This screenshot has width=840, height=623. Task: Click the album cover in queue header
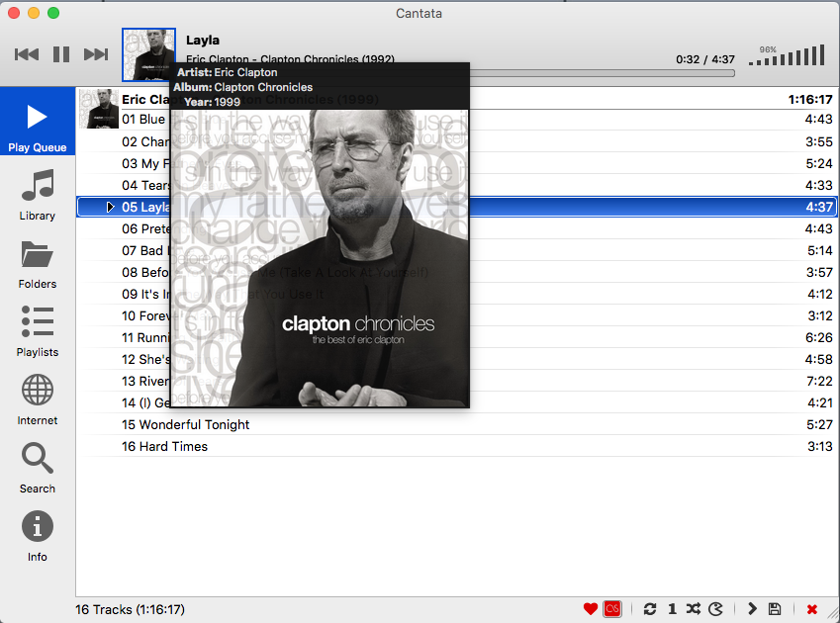point(99,109)
